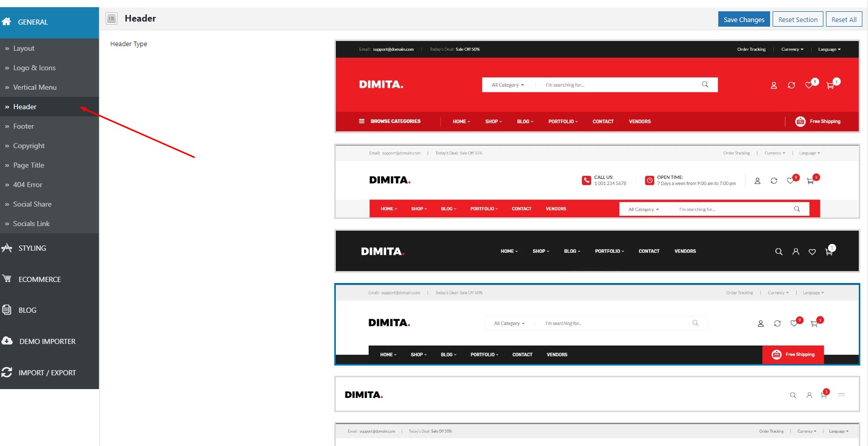Click the Reset Section button
The height and width of the screenshot is (446, 868).
(x=798, y=19)
